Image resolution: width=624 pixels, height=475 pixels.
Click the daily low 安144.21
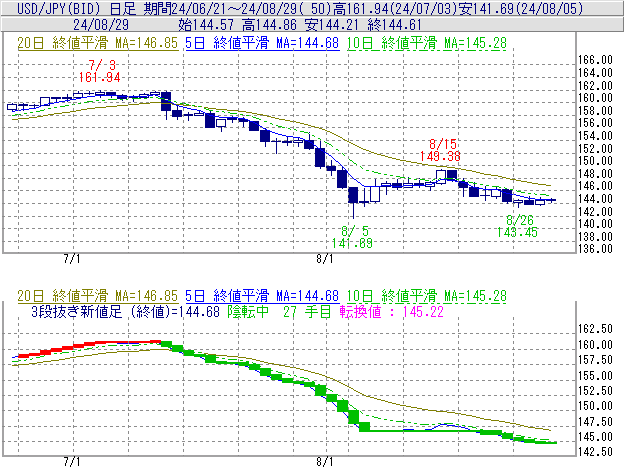pyautogui.click(x=332, y=25)
